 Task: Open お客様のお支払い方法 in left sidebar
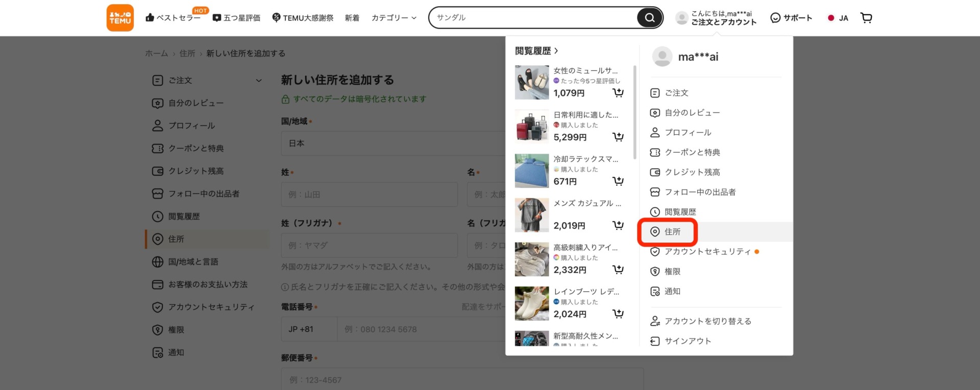(x=207, y=284)
